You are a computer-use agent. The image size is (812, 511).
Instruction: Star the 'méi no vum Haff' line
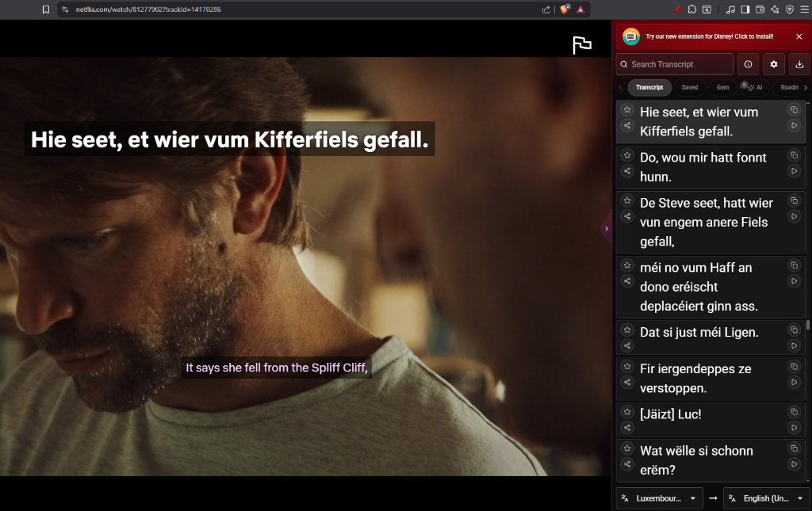627,265
